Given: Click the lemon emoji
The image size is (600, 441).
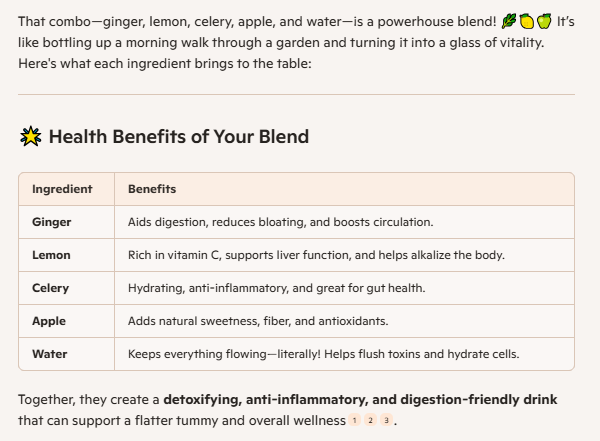Looking at the screenshot, I should [527, 21].
